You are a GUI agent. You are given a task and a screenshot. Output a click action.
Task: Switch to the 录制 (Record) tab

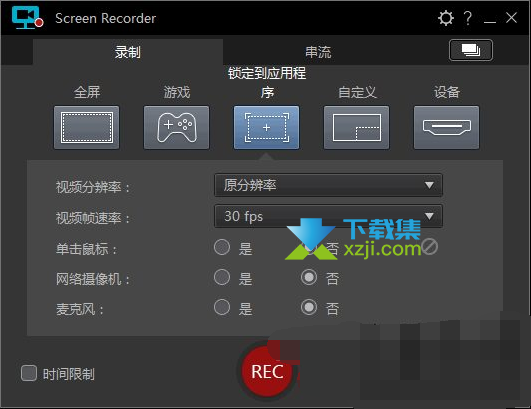click(x=128, y=52)
